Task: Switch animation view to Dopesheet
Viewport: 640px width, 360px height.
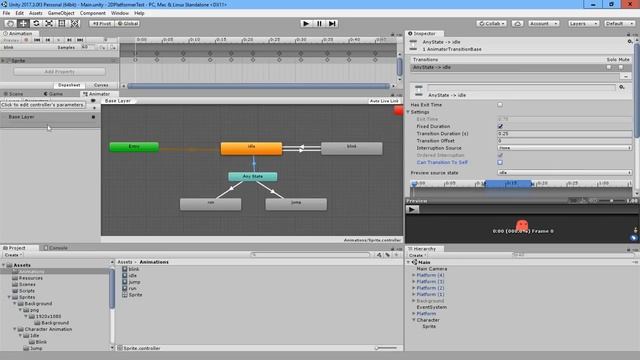Action: pos(69,85)
